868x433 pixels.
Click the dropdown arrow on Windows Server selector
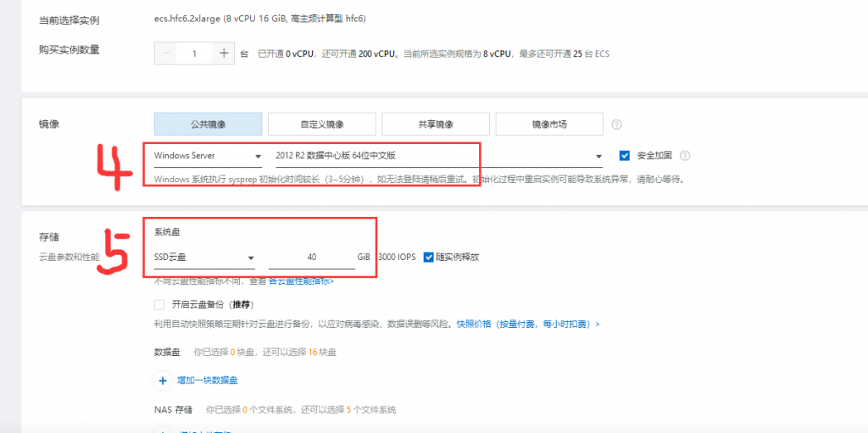(258, 157)
